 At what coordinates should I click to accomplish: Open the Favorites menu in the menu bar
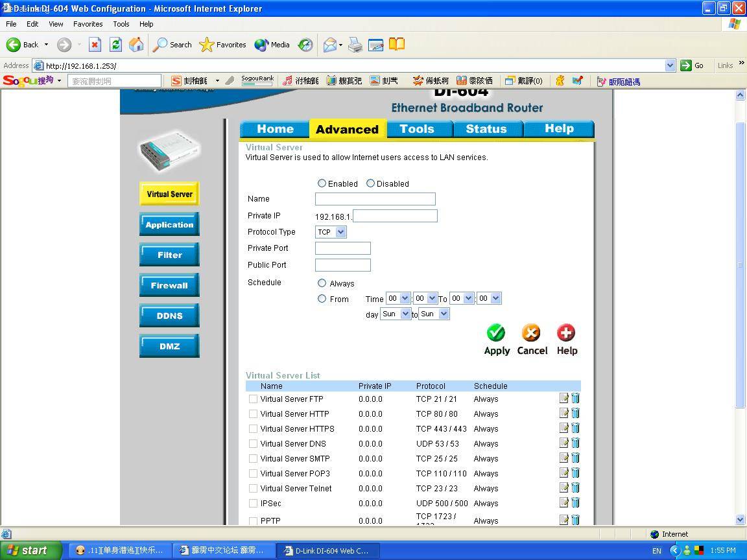(x=88, y=24)
